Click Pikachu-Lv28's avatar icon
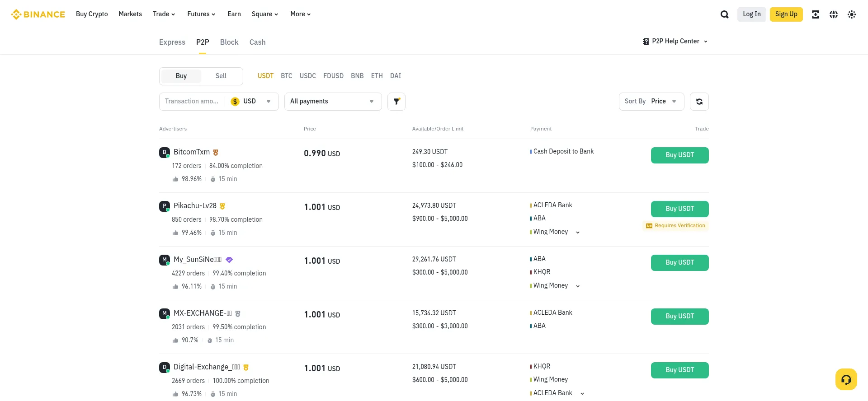 click(165, 206)
